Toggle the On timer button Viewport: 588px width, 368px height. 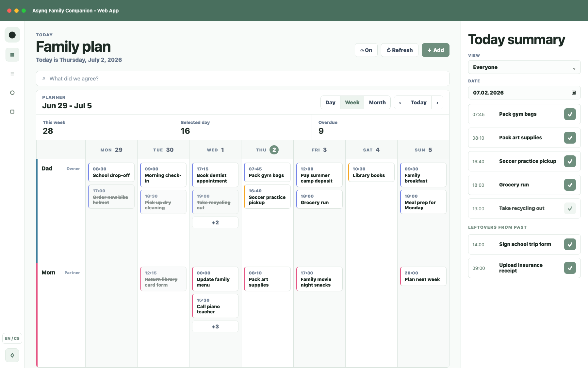click(366, 50)
